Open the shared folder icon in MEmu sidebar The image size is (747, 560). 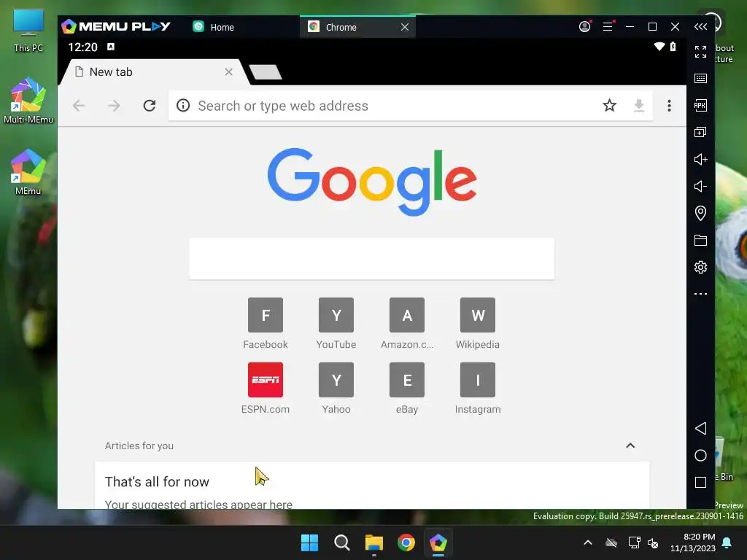click(700, 240)
